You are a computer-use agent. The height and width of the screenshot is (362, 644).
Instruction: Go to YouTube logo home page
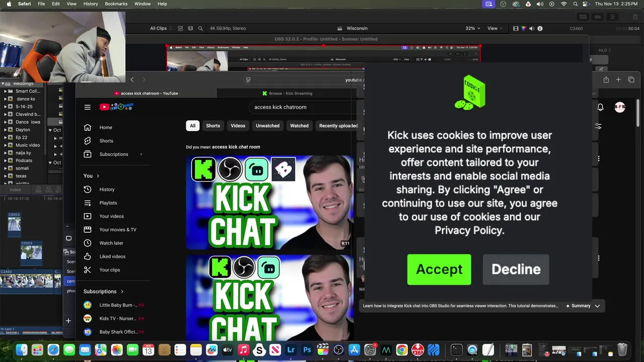(x=116, y=107)
